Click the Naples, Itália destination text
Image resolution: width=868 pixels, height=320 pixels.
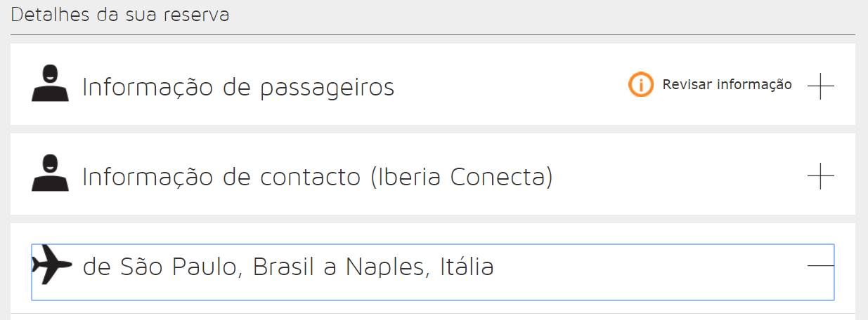[420, 267]
